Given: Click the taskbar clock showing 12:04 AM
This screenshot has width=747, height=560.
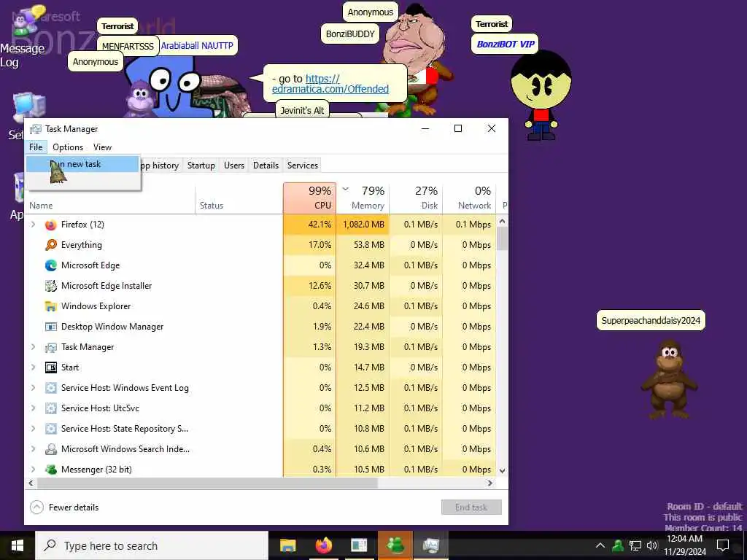Looking at the screenshot, I should pyautogui.click(x=684, y=545).
